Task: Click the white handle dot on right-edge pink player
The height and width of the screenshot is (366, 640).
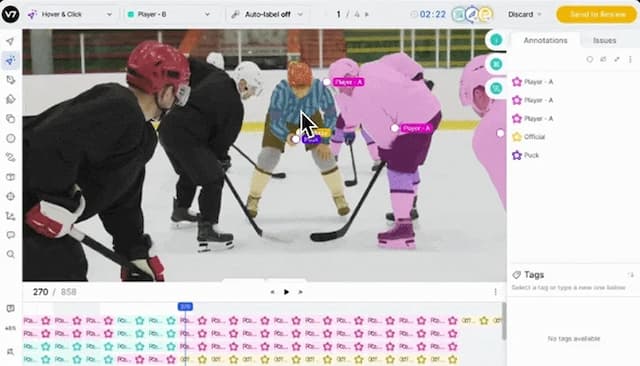Action: pyautogui.click(x=500, y=133)
